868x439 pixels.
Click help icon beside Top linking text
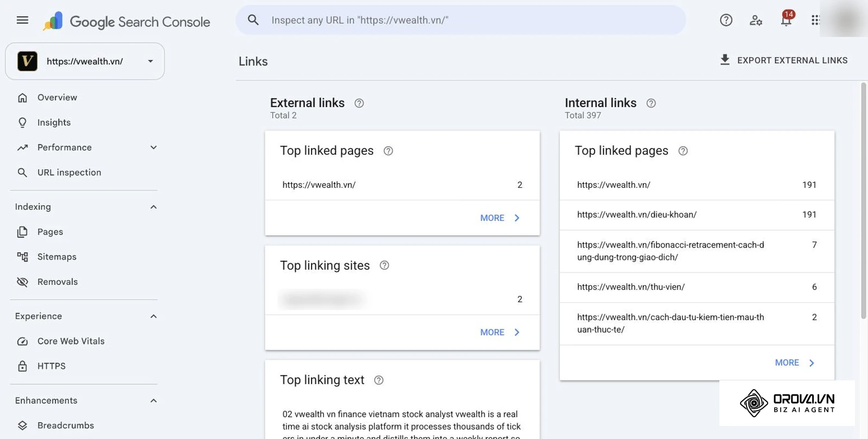379,380
